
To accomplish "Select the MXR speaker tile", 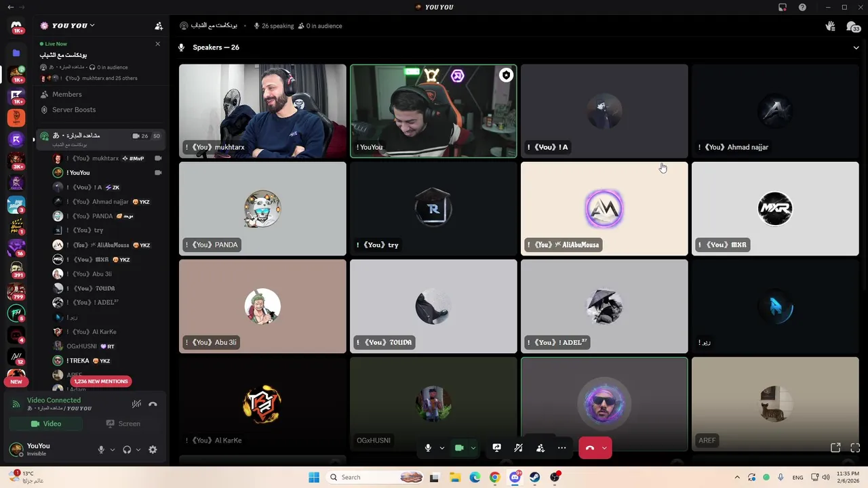I will coord(775,209).
